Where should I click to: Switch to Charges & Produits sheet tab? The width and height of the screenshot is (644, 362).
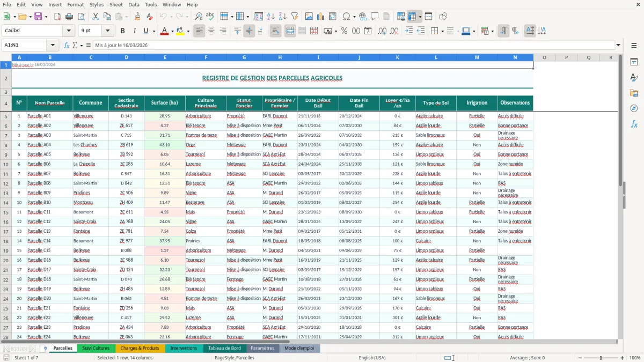[140, 348]
